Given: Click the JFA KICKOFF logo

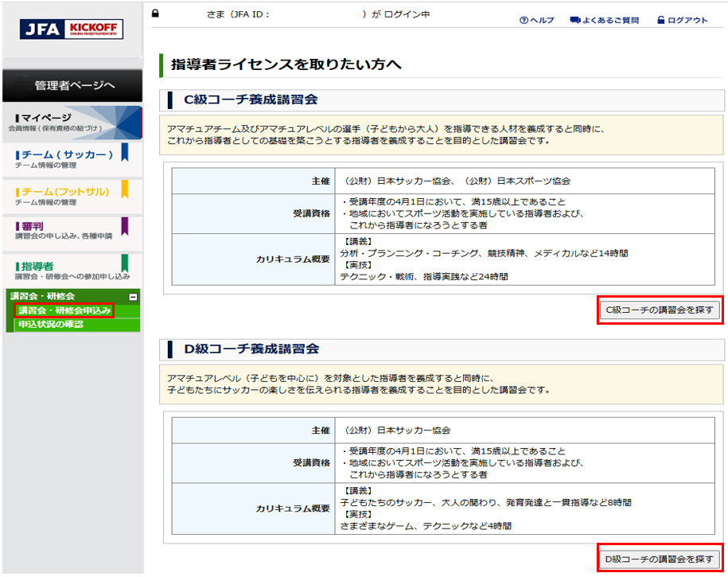Looking at the screenshot, I should (x=72, y=29).
